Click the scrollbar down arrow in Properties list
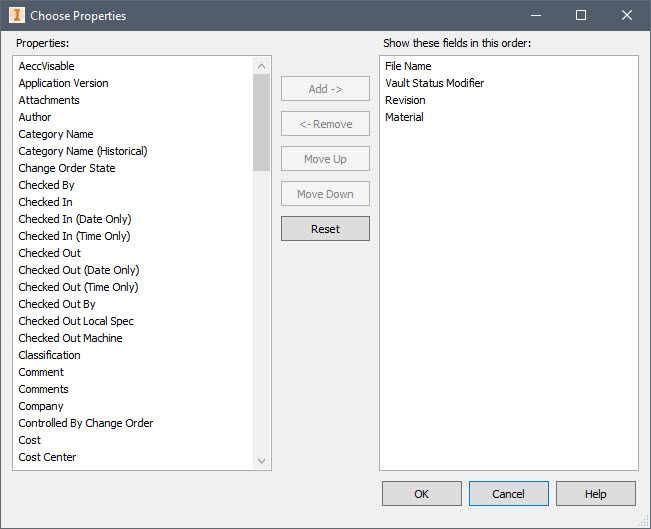The width and height of the screenshot is (651, 529). pos(262,460)
